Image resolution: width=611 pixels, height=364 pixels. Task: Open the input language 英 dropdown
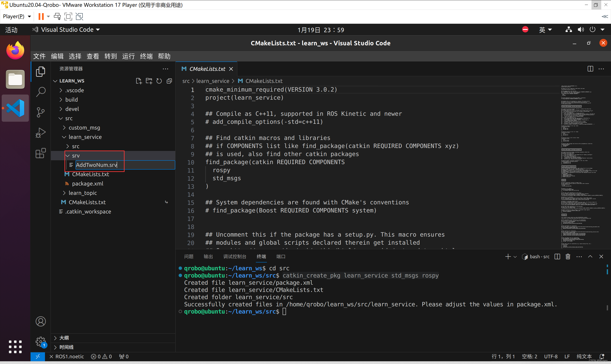(545, 30)
